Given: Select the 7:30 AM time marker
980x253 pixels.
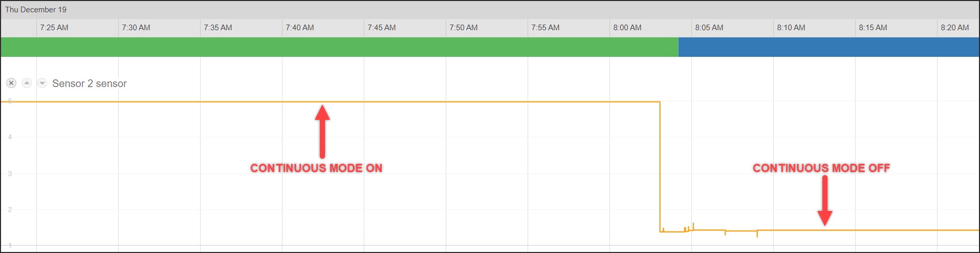Looking at the screenshot, I should [136, 28].
